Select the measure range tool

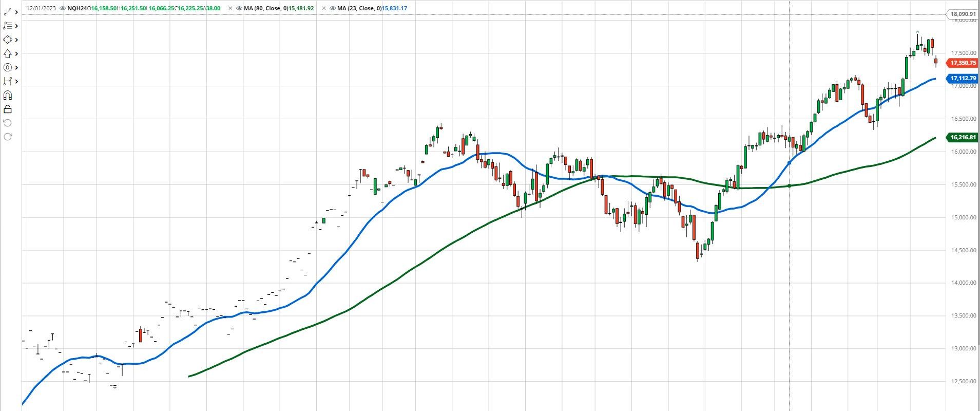pos(7,81)
